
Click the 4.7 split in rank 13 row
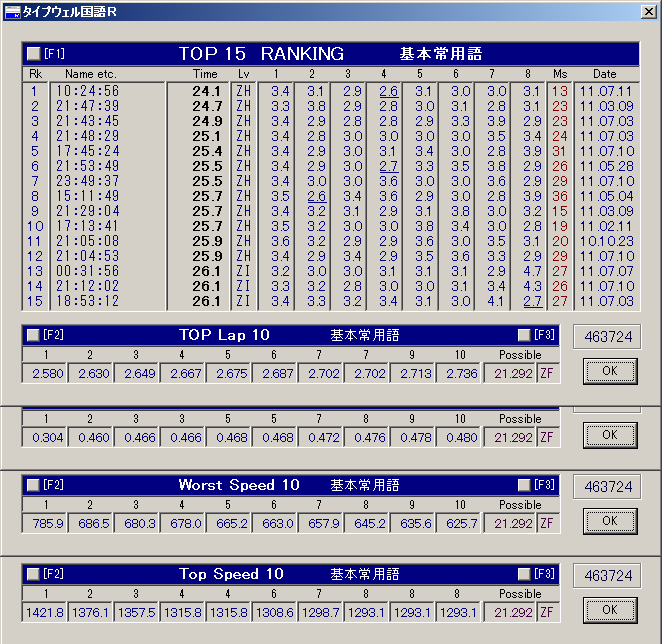click(532, 271)
